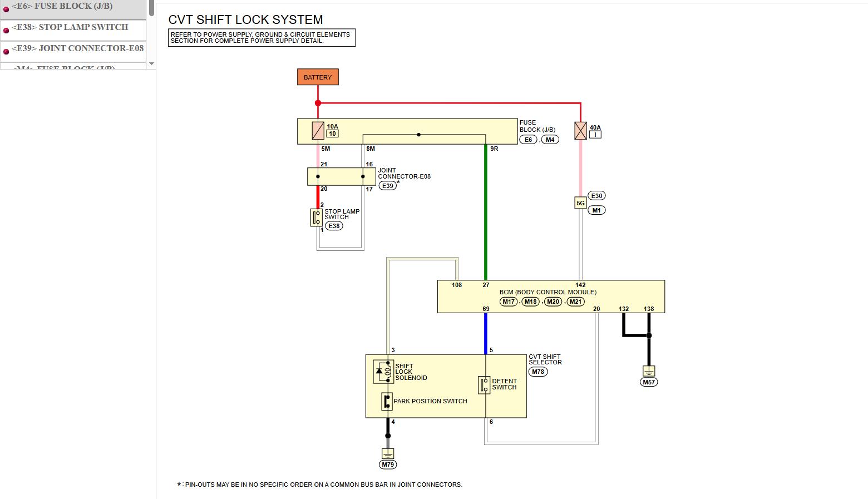Click the M18 BCM connector label
The width and height of the screenshot is (868, 499).
click(x=531, y=302)
